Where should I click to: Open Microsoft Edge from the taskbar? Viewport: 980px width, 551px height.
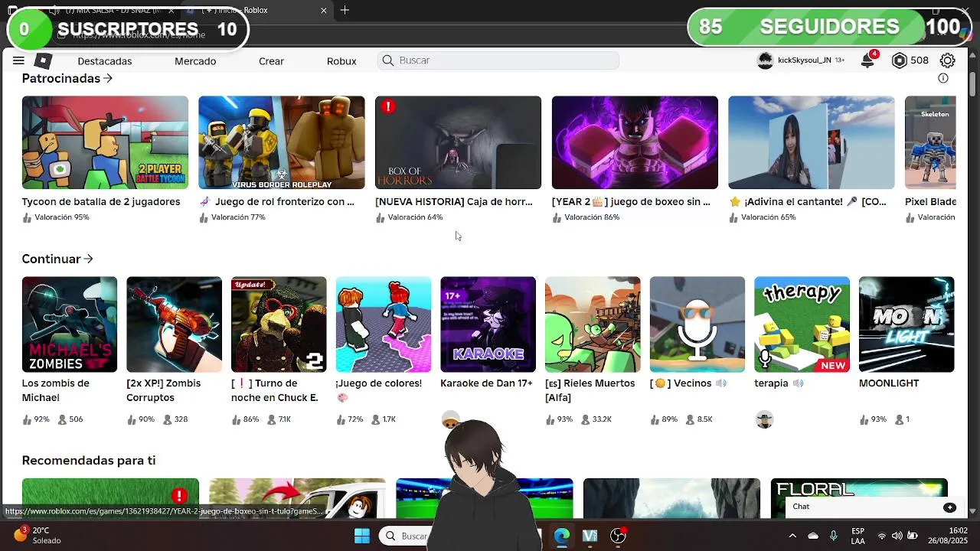562,536
